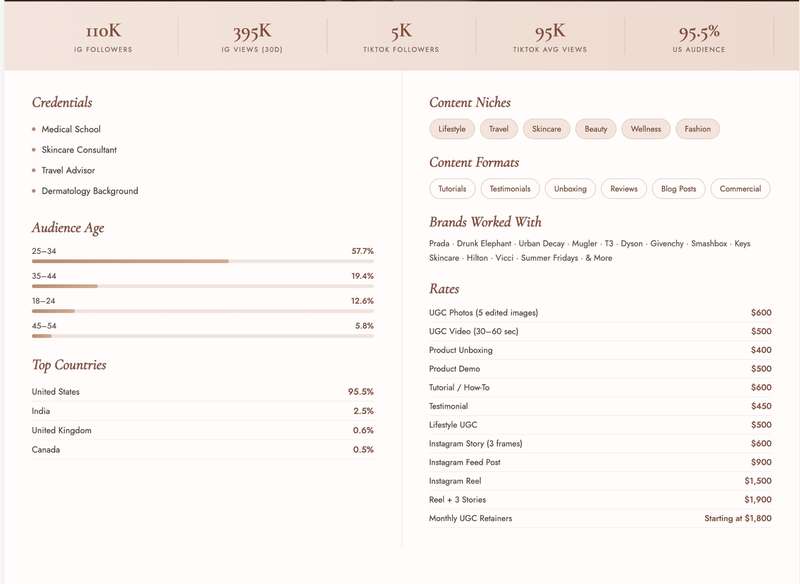This screenshot has height=584, width=800.
Task: Click the United Kingdom country row
Action: click(x=203, y=430)
